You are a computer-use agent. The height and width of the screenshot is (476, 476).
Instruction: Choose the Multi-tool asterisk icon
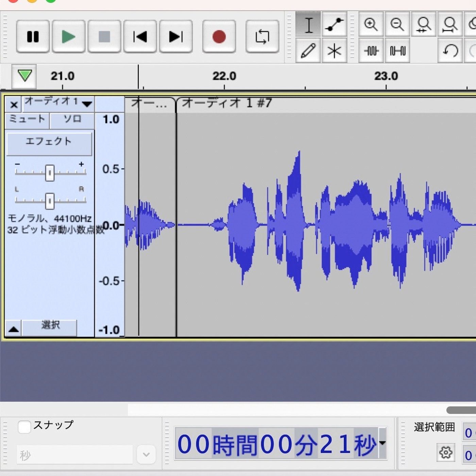334,51
